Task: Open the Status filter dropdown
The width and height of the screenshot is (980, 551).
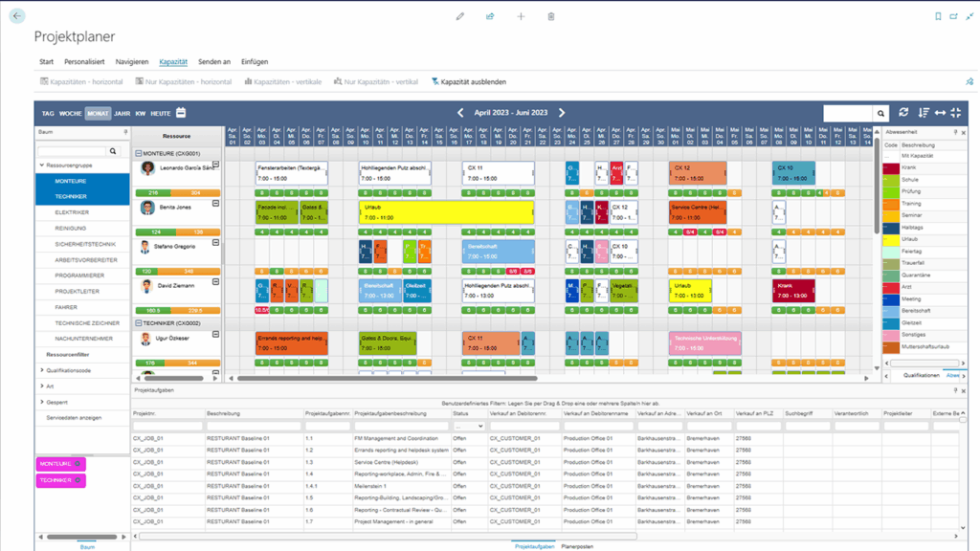Action: click(469, 426)
